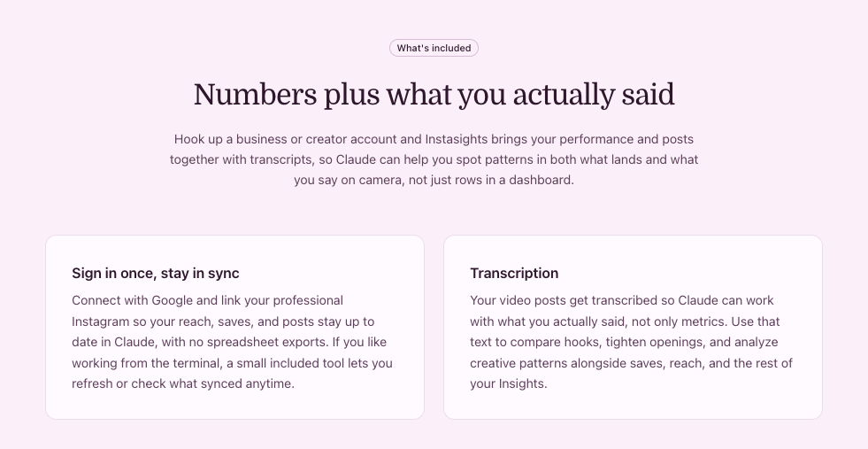Select the "Transcription" card title
868x449 pixels.
pos(514,273)
